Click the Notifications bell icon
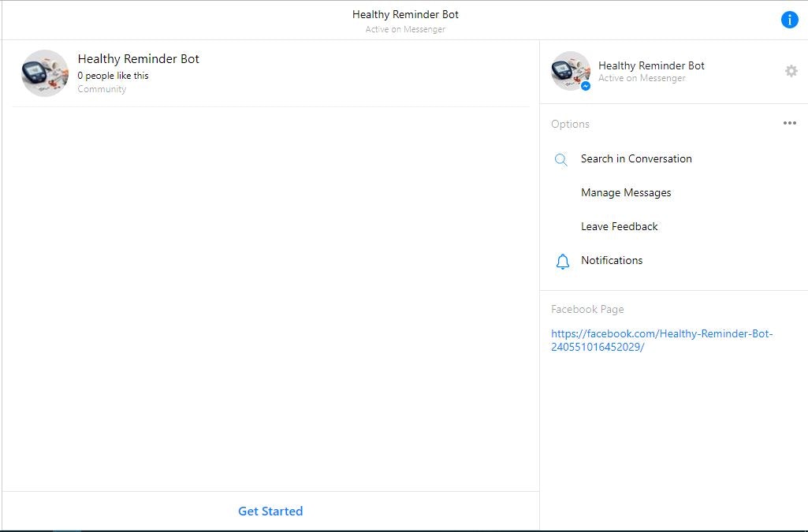Image resolution: width=808 pixels, height=532 pixels. [562, 262]
